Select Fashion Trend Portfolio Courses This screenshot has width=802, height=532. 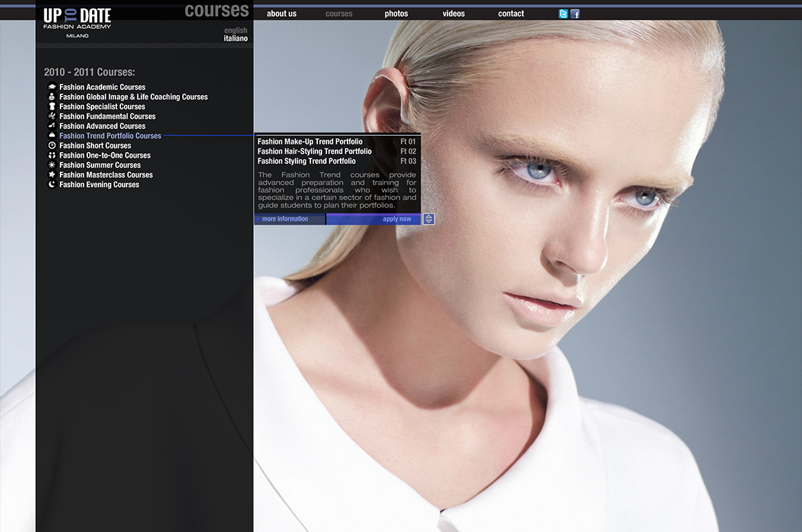[x=110, y=136]
